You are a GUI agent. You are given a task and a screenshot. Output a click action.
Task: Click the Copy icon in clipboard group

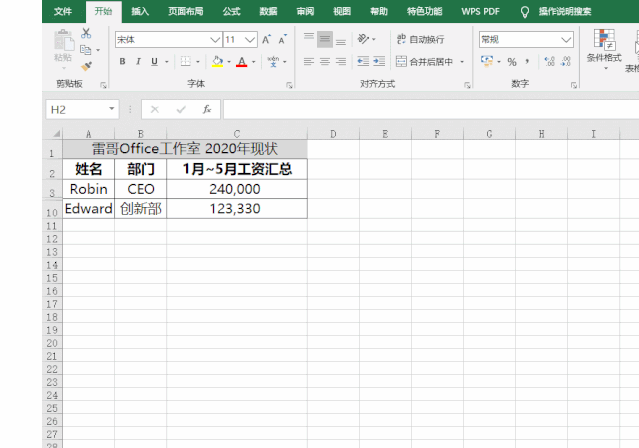(86, 50)
